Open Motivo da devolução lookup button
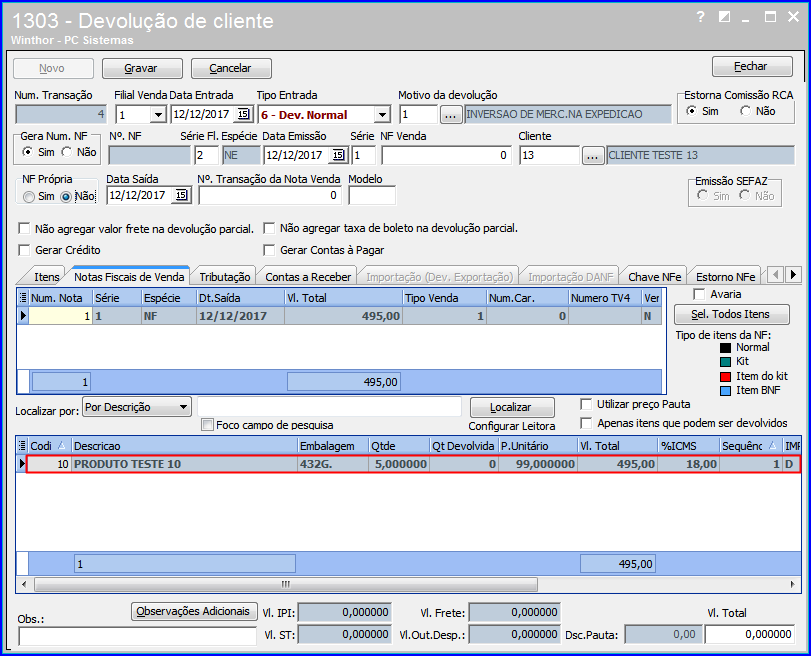811x656 pixels. click(x=450, y=115)
